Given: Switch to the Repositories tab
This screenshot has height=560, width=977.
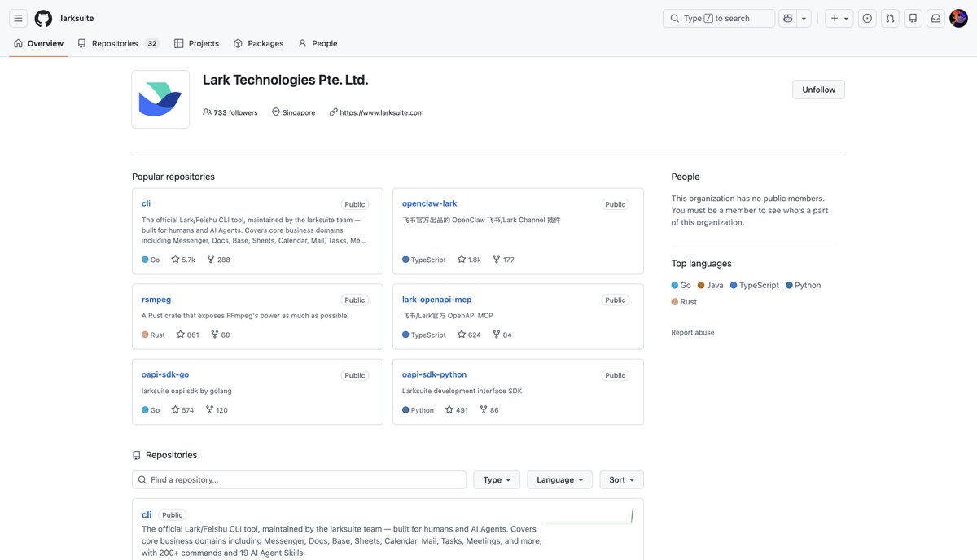Looking at the screenshot, I should point(118,43).
